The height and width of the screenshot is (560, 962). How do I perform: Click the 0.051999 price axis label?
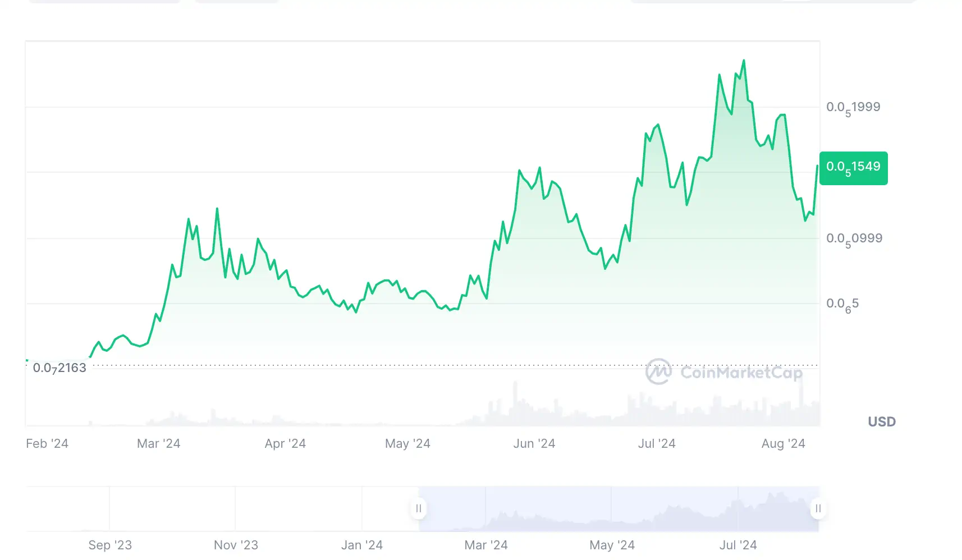(854, 107)
